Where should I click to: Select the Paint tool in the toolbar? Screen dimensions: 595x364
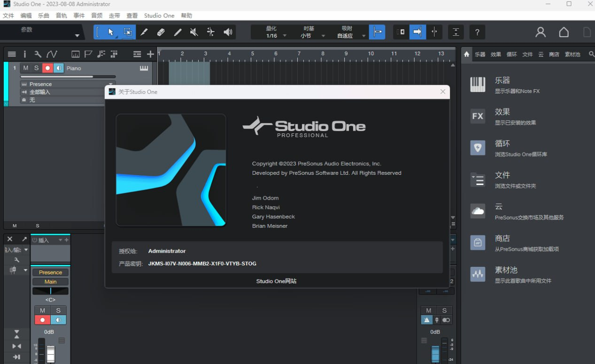pos(144,32)
